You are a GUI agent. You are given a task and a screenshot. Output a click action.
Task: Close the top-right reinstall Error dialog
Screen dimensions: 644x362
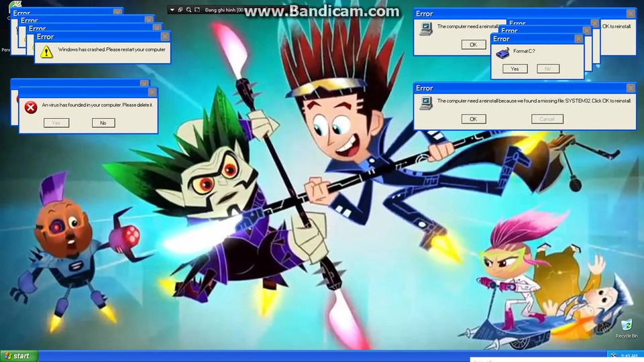(631, 13)
